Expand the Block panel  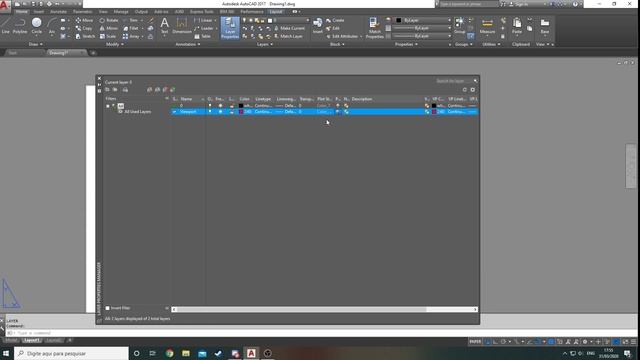pyautogui.click(x=337, y=44)
